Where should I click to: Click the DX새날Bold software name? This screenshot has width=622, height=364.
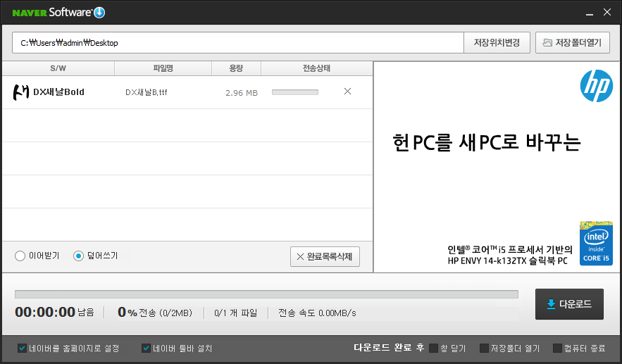58,92
